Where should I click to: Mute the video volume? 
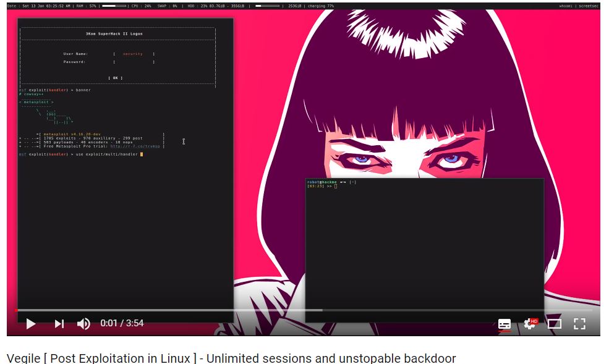pyautogui.click(x=83, y=323)
